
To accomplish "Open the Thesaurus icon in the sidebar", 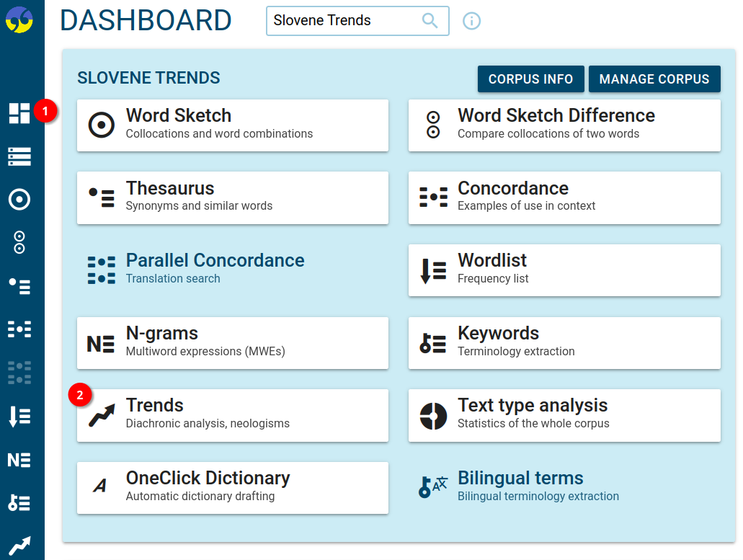I will 20,286.
